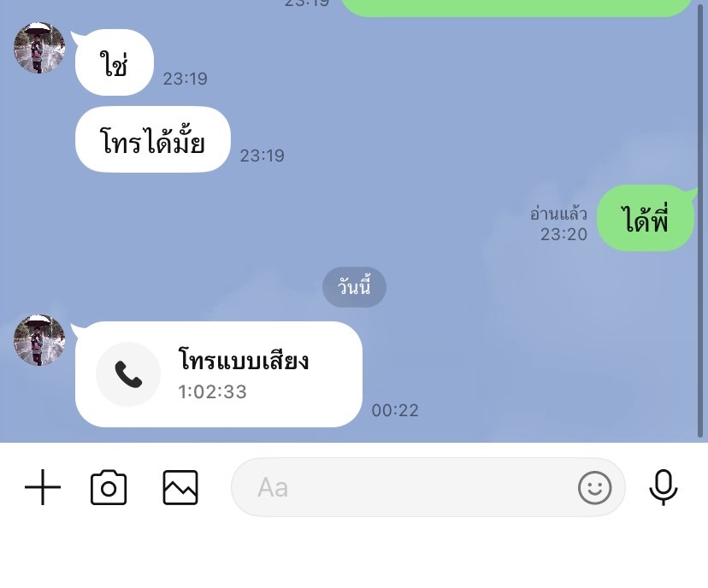Image resolution: width=708 pixels, height=588 pixels.
Task: Tap the วันนี้ date separator
Action: point(354,287)
